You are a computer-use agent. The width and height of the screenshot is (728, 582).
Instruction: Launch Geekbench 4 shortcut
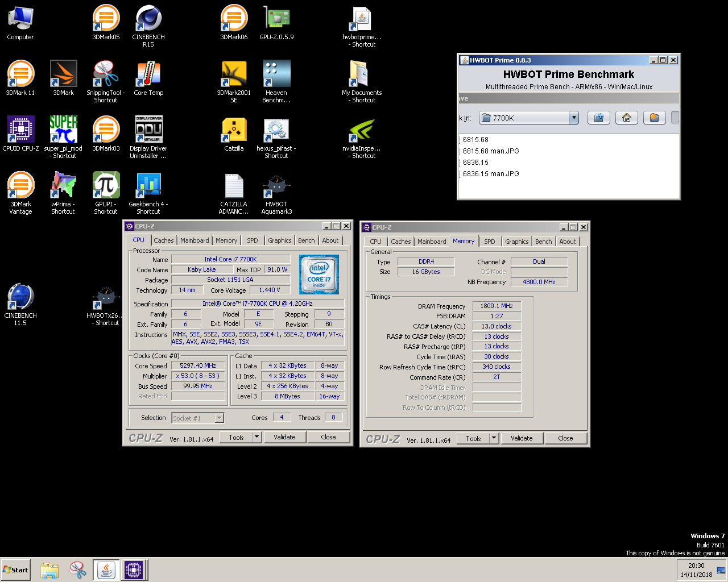coord(148,193)
